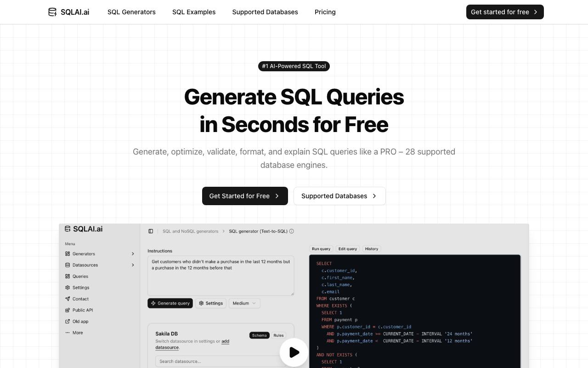Click the Datasources label in sidebar

coord(85,265)
